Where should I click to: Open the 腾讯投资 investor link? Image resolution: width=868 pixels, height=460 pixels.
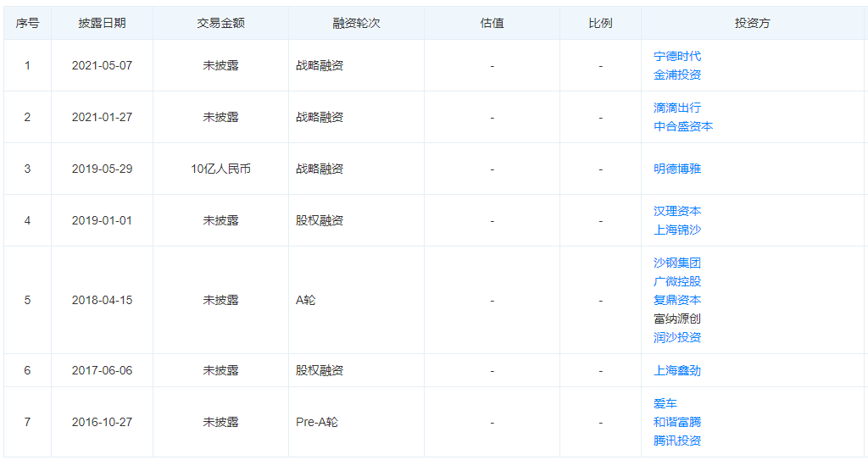point(677,441)
